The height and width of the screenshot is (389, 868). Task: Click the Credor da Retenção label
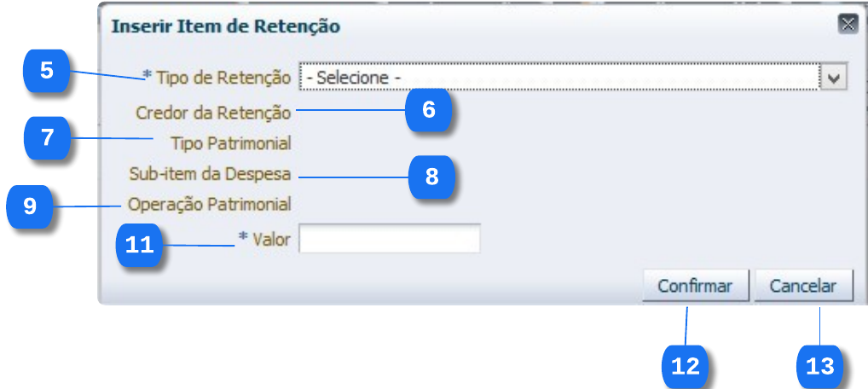(x=213, y=112)
